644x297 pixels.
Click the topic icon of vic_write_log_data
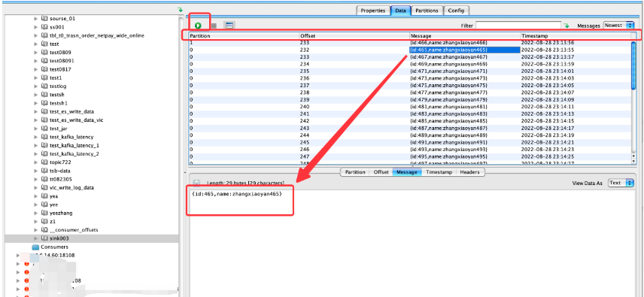45,187
